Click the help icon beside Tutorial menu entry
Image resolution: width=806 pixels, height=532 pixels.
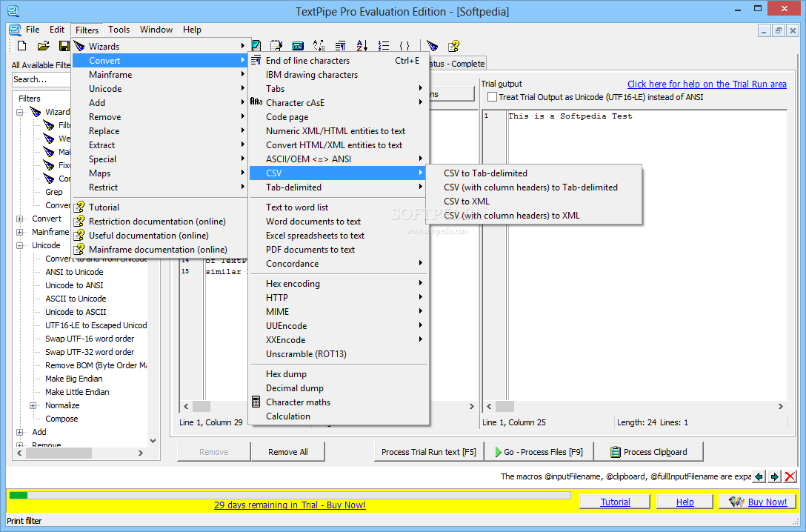pyautogui.click(x=79, y=207)
